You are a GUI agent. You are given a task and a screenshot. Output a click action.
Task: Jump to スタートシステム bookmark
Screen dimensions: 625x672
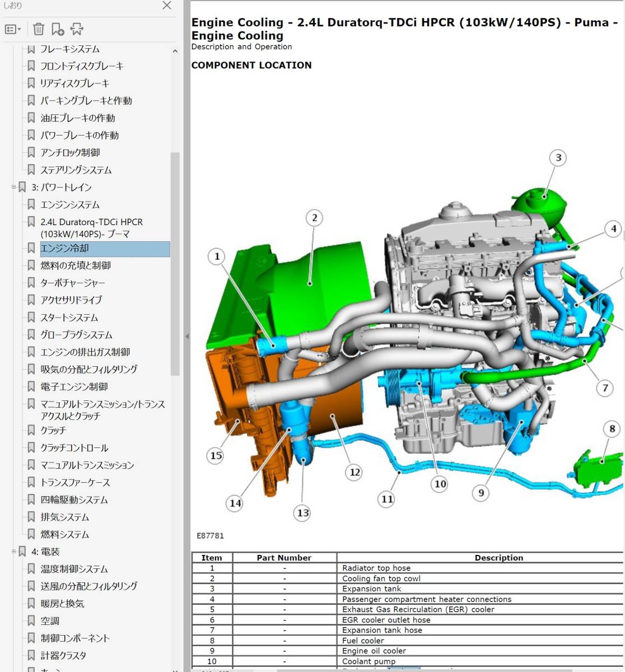coord(69,318)
